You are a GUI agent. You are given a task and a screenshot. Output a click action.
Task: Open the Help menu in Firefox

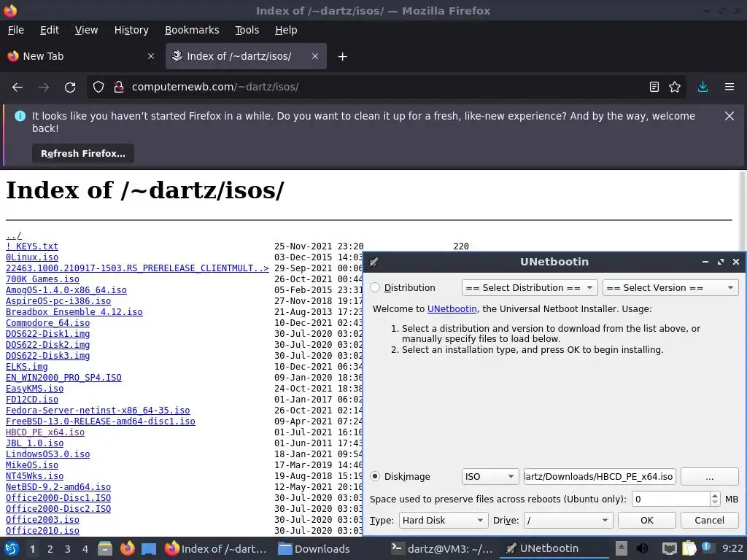click(x=286, y=30)
